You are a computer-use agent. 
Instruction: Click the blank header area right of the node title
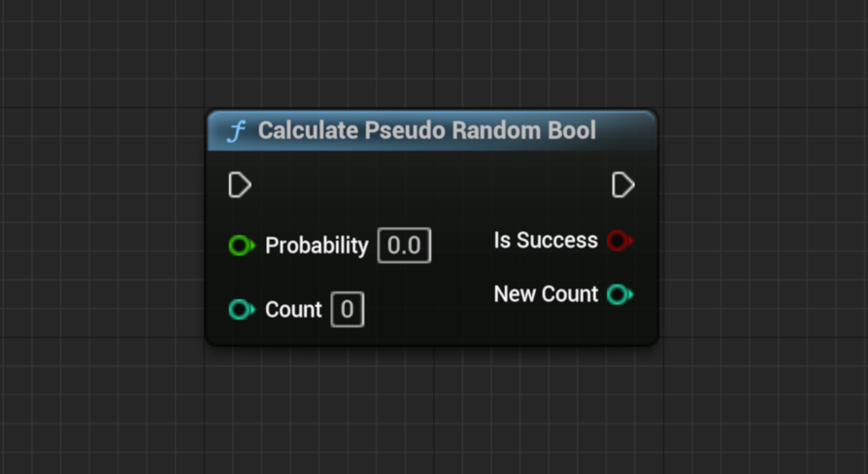(626, 131)
